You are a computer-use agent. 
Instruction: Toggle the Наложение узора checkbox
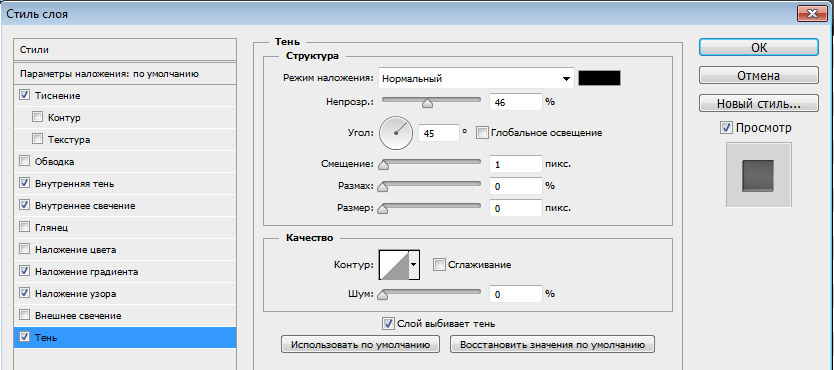(24, 293)
